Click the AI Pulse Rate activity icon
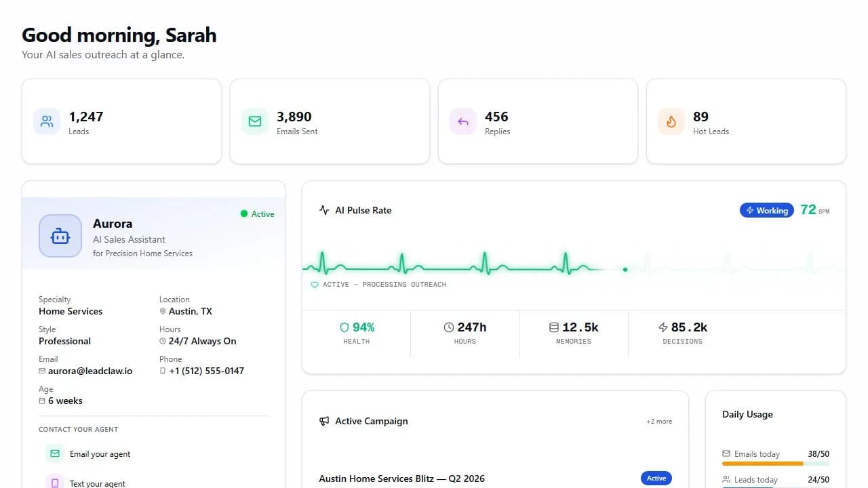The width and height of the screenshot is (868, 488). tap(324, 210)
